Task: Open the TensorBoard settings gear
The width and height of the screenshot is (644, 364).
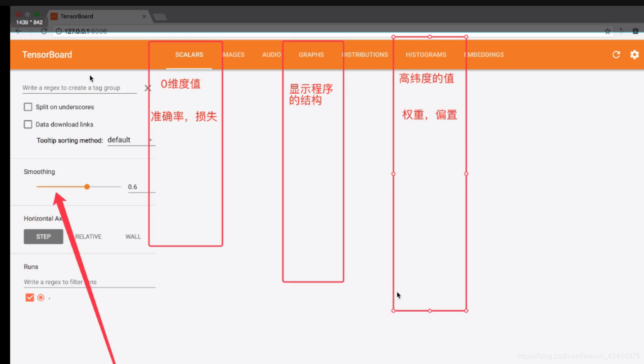Action: click(635, 55)
